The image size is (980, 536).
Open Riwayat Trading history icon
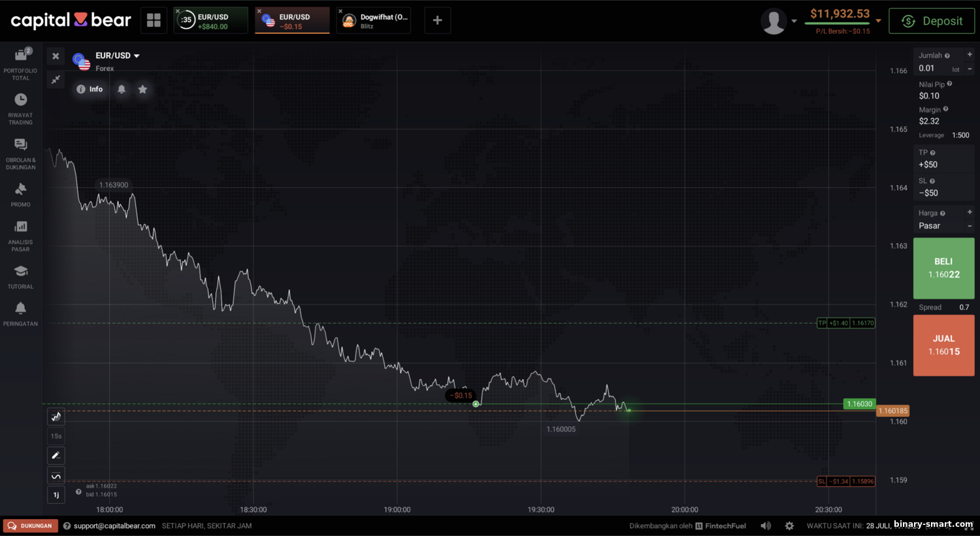point(21,108)
